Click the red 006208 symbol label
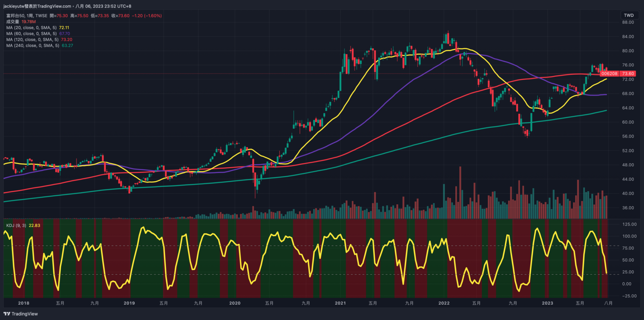Image resolution: width=644 pixels, height=320 pixels. [x=609, y=74]
